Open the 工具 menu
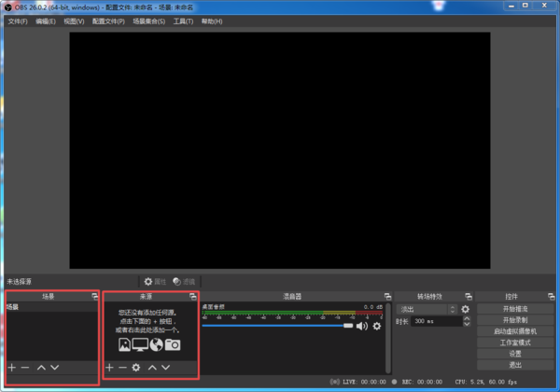560x392 pixels. tap(183, 21)
